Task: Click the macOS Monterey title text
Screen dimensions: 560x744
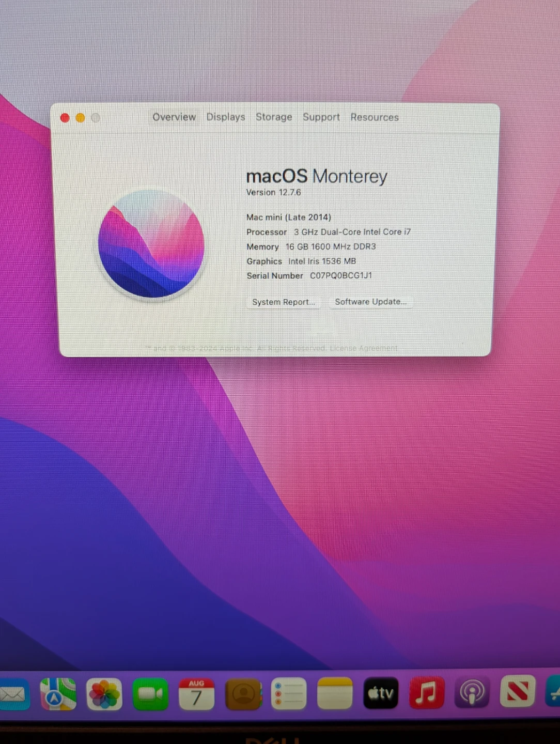Action: [x=317, y=176]
